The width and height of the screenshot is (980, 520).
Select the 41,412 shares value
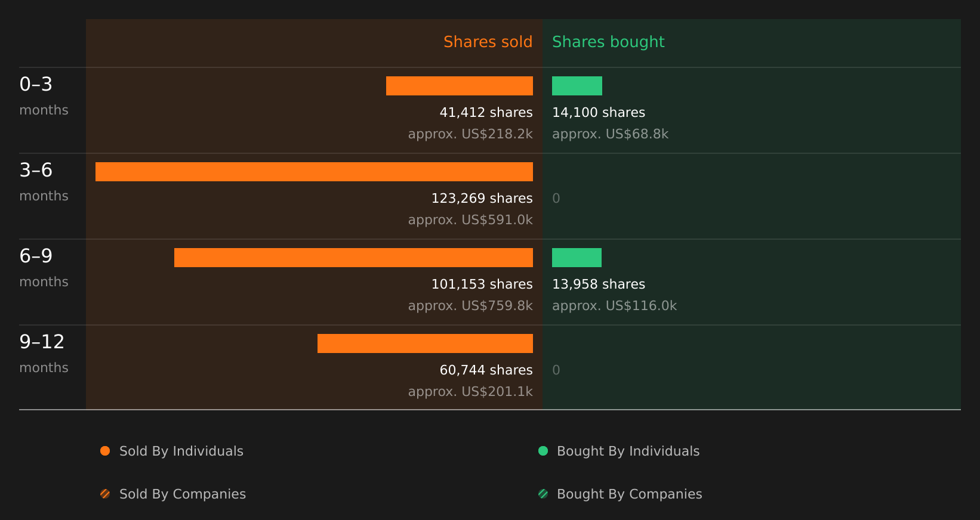point(486,113)
